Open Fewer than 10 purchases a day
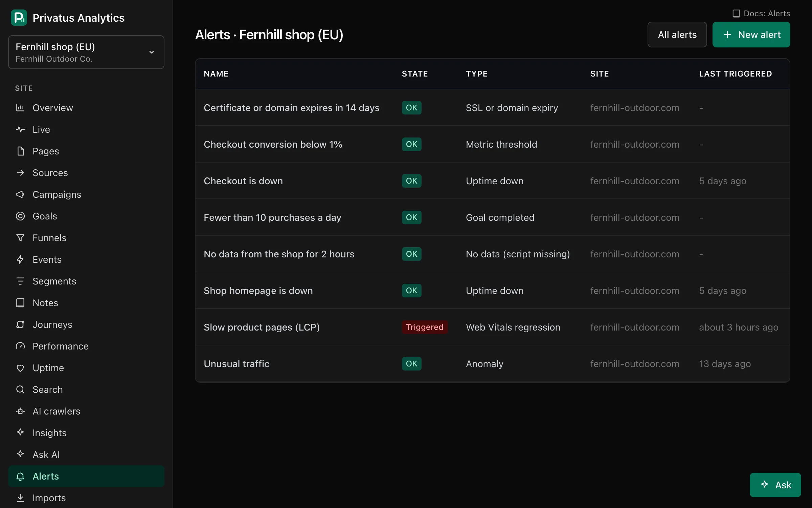This screenshot has height=508, width=812. 272,217
